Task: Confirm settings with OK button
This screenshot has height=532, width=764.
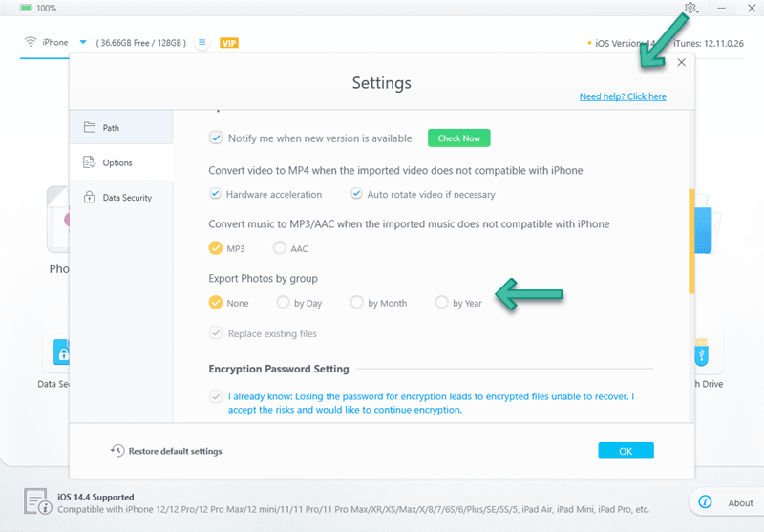Action: click(626, 451)
